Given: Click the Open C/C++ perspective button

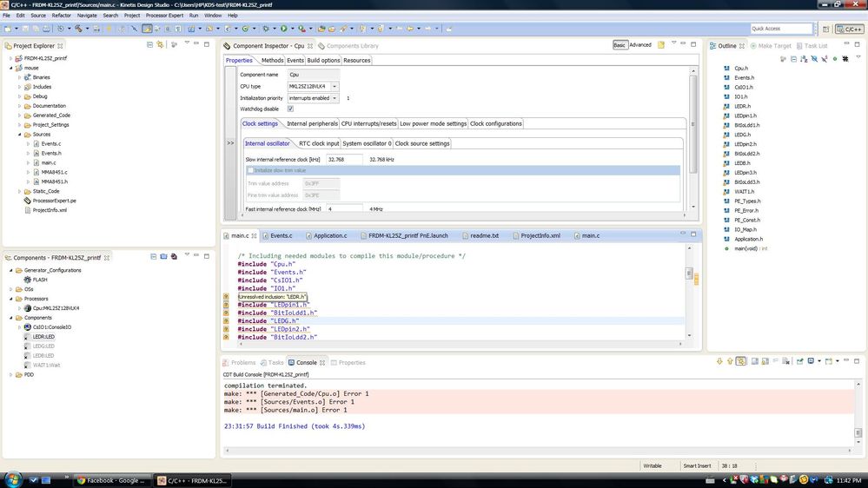Looking at the screenshot, I should coord(849,29).
